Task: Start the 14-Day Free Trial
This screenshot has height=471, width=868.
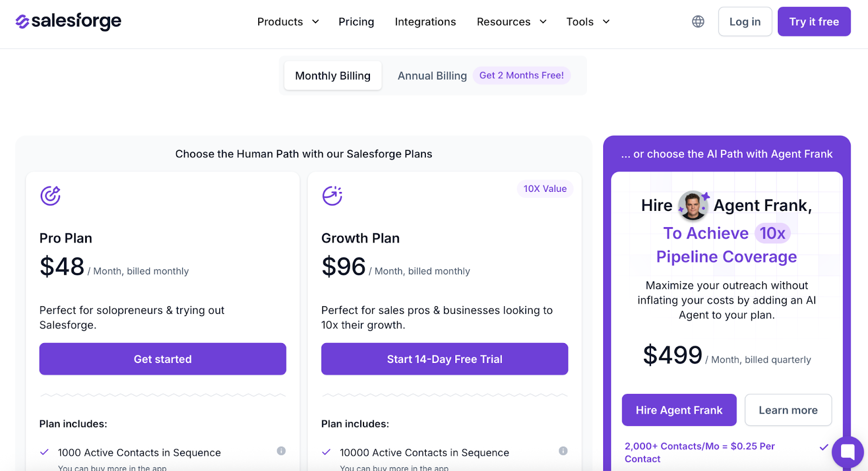Action: 444,359
